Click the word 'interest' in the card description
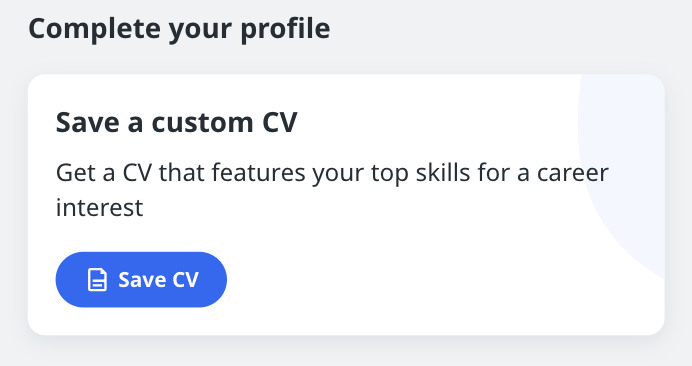The height and width of the screenshot is (366, 692). pos(100,208)
